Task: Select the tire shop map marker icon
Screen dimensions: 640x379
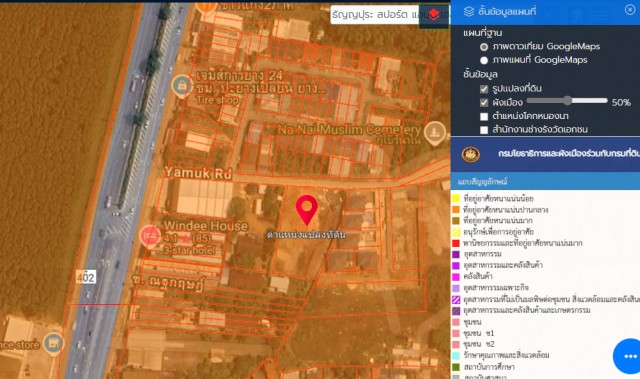Action: click(x=182, y=86)
